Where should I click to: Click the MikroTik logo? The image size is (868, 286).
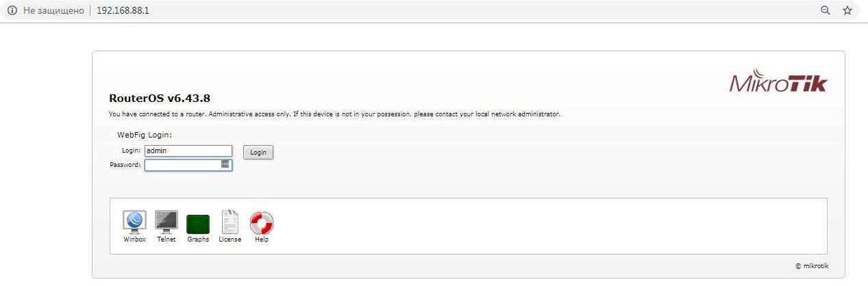pos(779,80)
